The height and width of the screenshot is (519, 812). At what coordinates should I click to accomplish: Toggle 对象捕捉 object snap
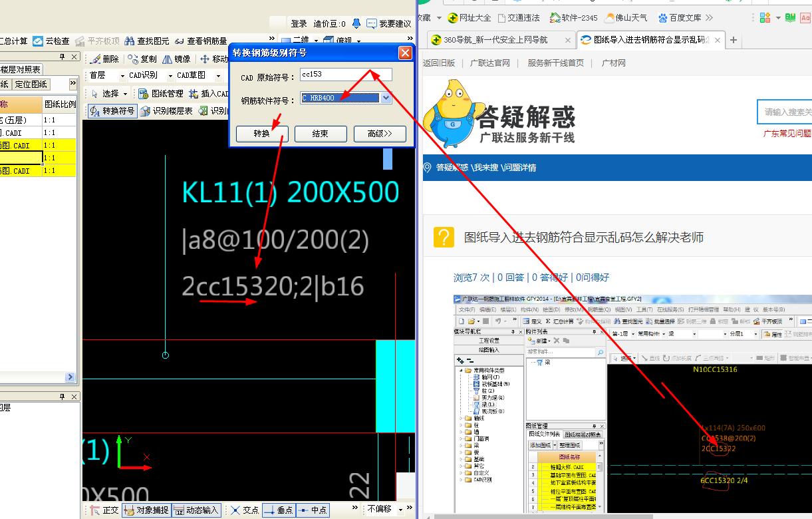146,510
